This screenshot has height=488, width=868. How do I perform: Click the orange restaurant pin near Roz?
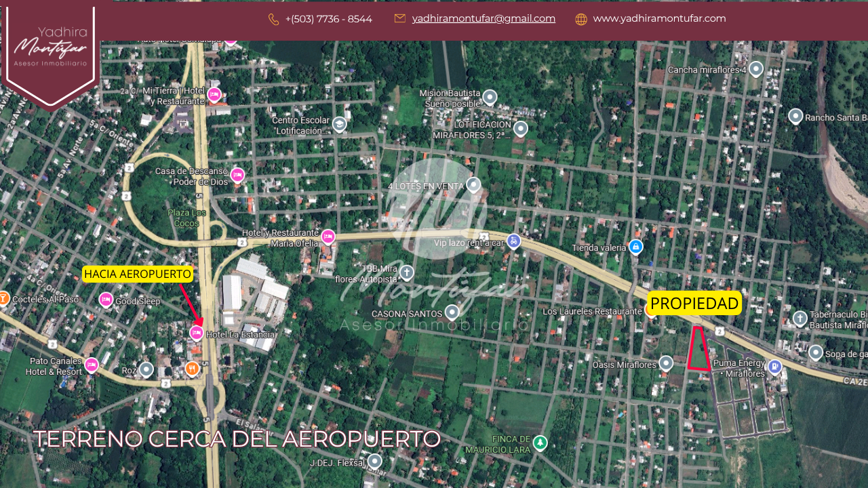[192, 369]
